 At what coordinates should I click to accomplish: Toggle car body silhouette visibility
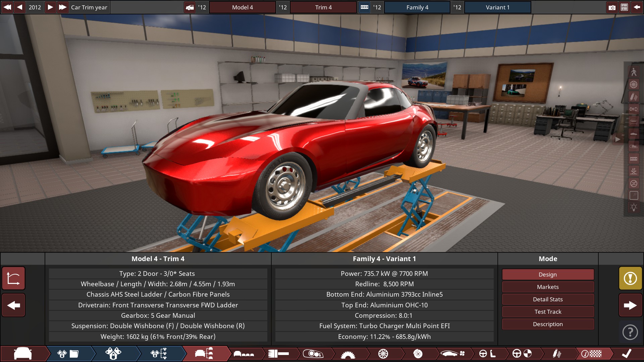click(x=634, y=134)
